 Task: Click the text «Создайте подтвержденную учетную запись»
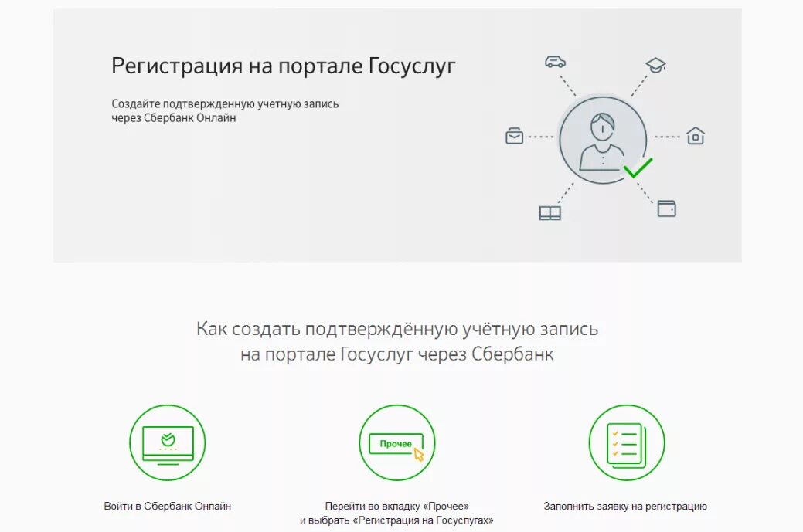click(225, 103)
